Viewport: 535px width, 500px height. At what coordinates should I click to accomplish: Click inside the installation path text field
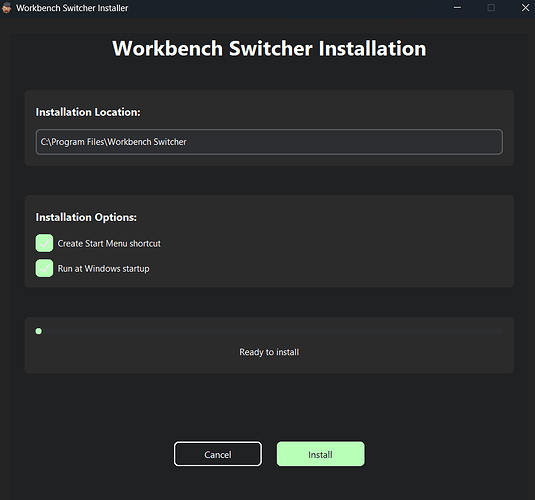click(269, 142)
